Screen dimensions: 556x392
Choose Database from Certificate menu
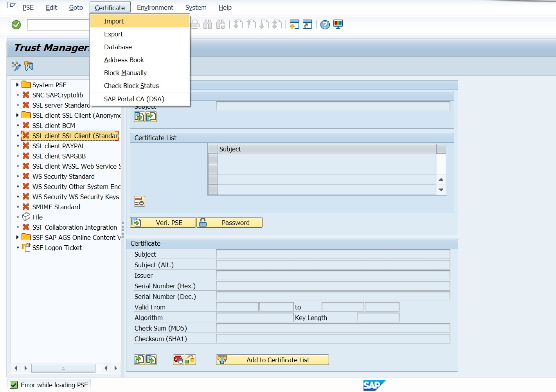click(x=140, y=47)
